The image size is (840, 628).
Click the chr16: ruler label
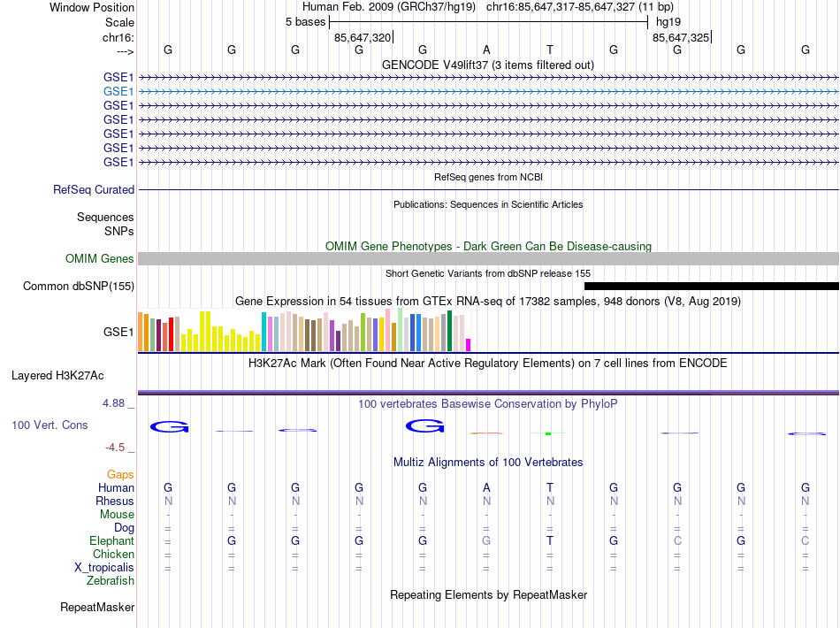(x=118, y=37)
